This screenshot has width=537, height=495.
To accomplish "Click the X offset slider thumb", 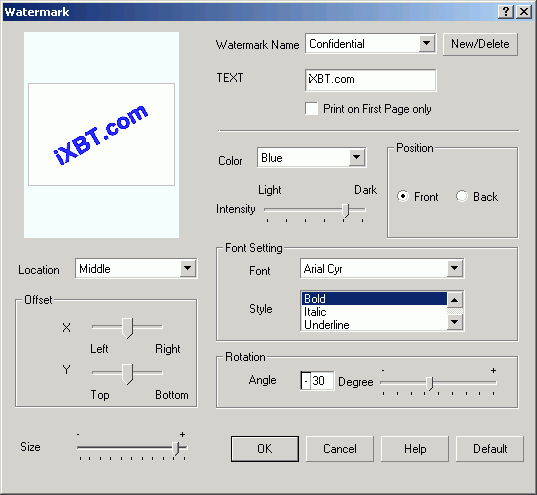I will pos(127,328).
